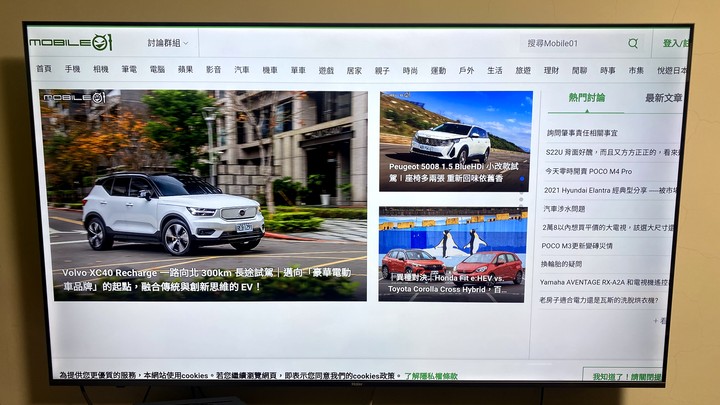The height and width of the screenshot is (405, 720).
Task: Open the 蘋果 category
Action: (186, 69)
